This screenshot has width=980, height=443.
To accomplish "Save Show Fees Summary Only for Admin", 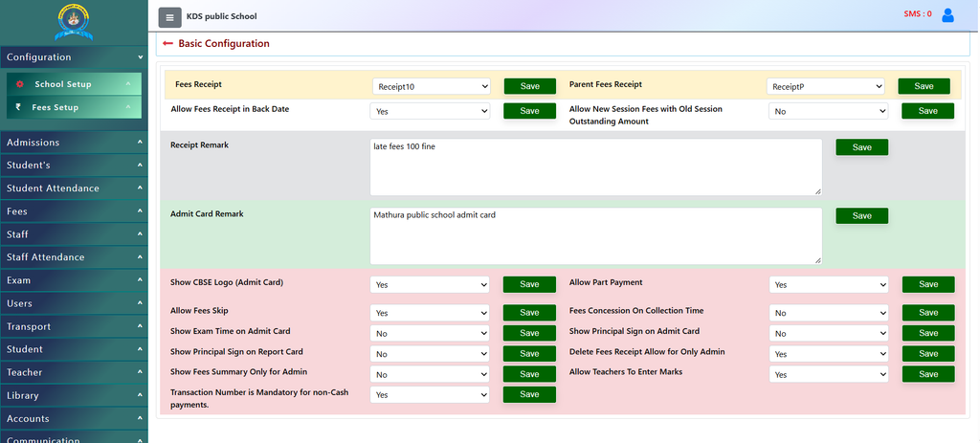I will click(529, 374).
